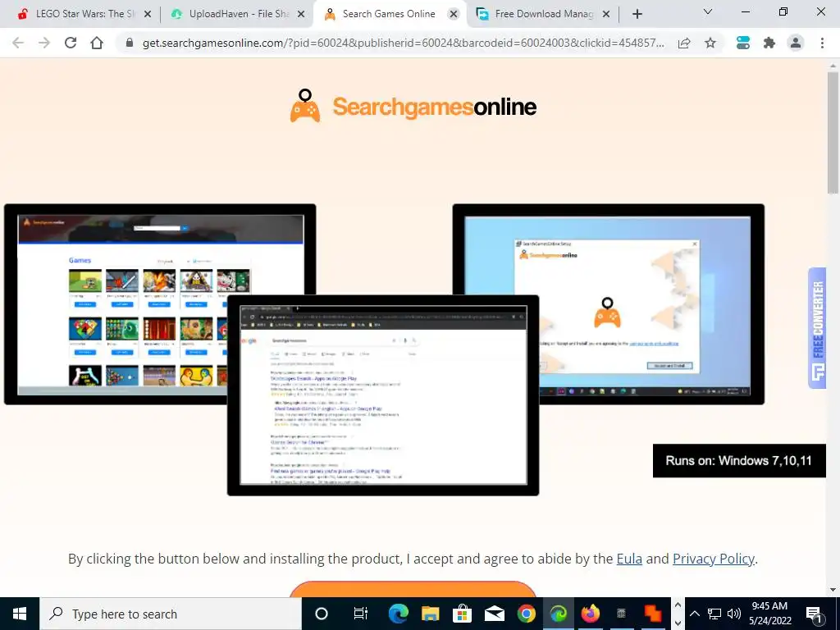Go forward to the next page
Screen dimensions: 840x630
pyautogui.click(x=44, y=43)
